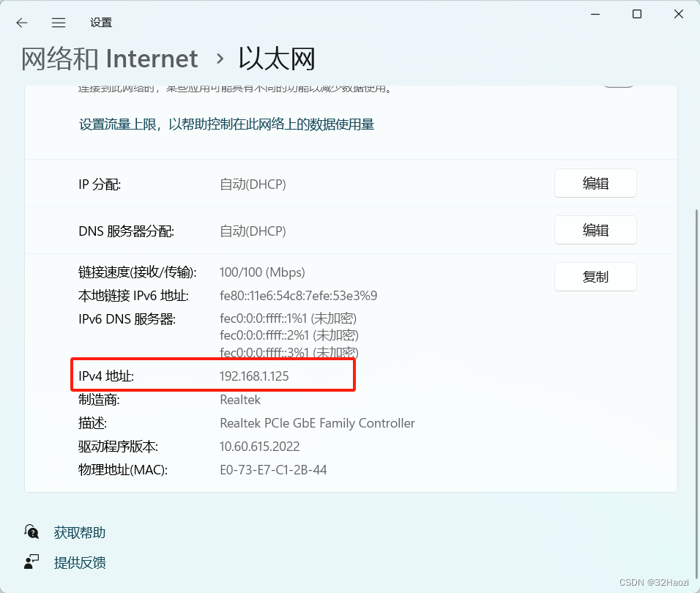Screen dimensions: 700x593
Task: Click the 以太网 breadcrumb title
Action: 276,59
